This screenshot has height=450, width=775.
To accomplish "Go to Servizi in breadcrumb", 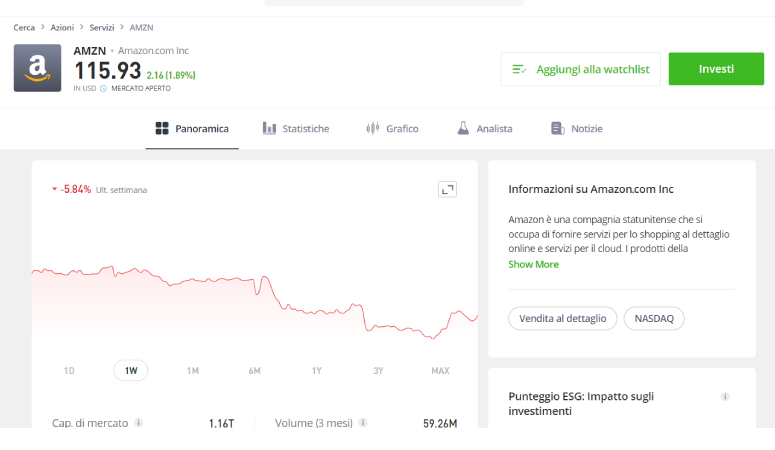I will click(x=102, y=28).
